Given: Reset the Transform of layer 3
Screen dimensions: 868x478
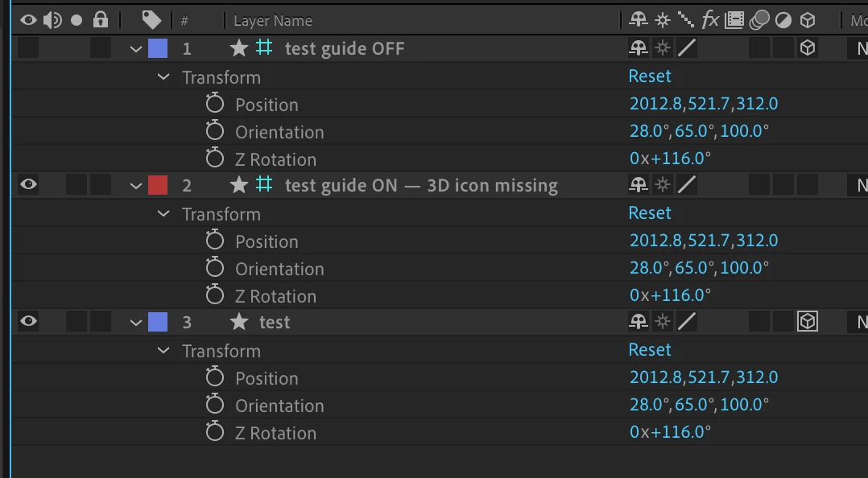Looking at the screenshot, I should point(649,350).
